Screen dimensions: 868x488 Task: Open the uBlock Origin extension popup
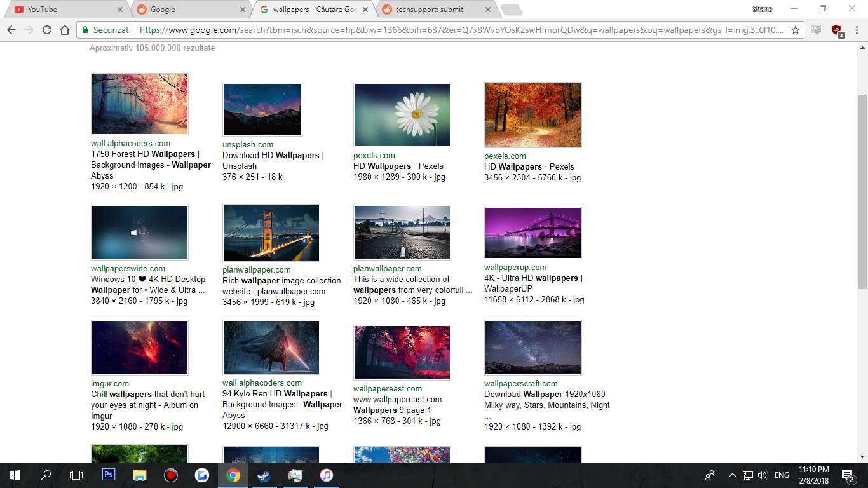pos(836,29)
